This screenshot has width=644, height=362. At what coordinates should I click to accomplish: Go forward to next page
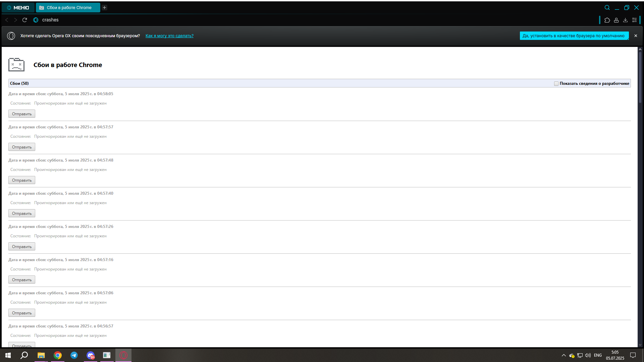15,20
